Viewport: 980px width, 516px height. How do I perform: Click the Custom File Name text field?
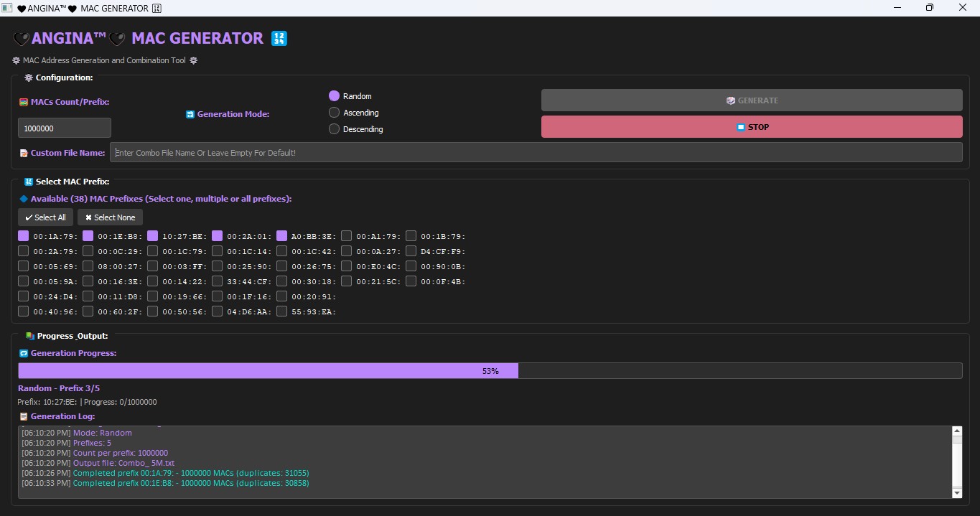click(536, 153)
